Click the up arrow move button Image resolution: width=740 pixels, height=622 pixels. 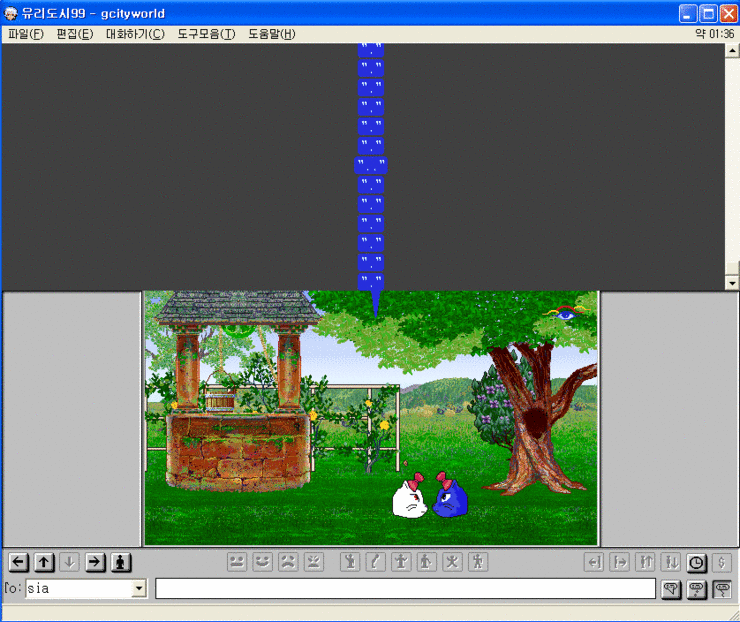tap(44, 562)
